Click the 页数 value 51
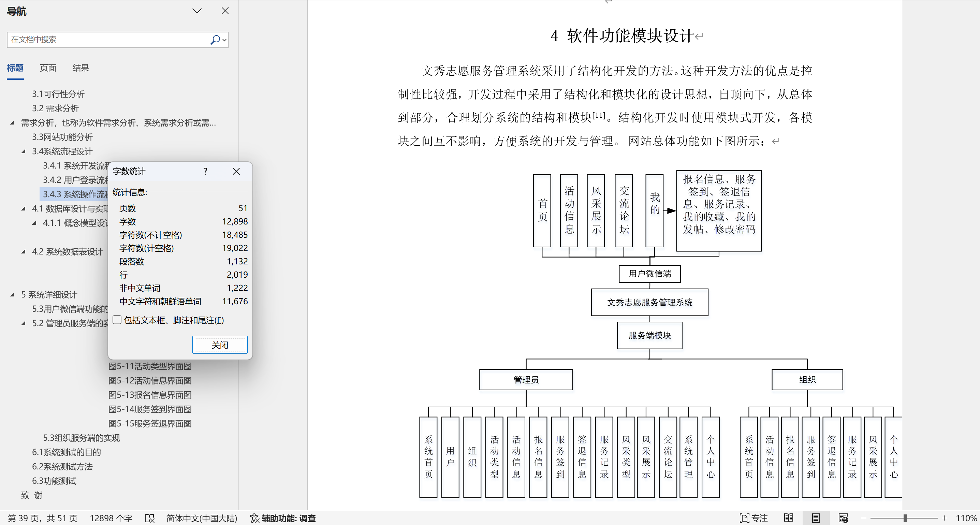This screenshot has height=525, width=980. (x=243, y=208)
